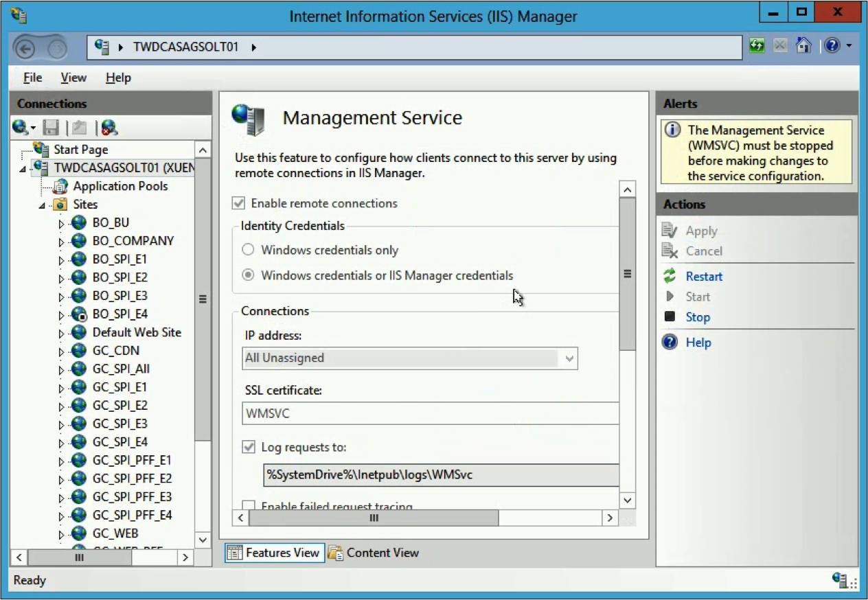This screenshot has width=868, height=600.
Task: Select the GC_SPI_PFF_E4 site
Action: click(132, 516)
